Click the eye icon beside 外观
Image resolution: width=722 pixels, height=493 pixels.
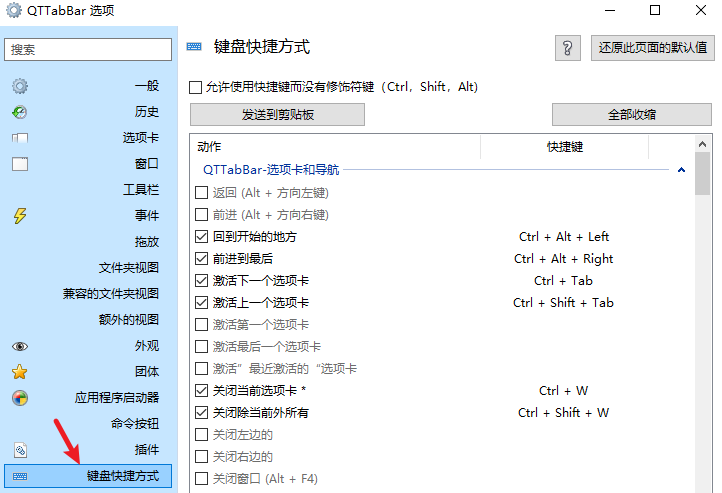20,346
